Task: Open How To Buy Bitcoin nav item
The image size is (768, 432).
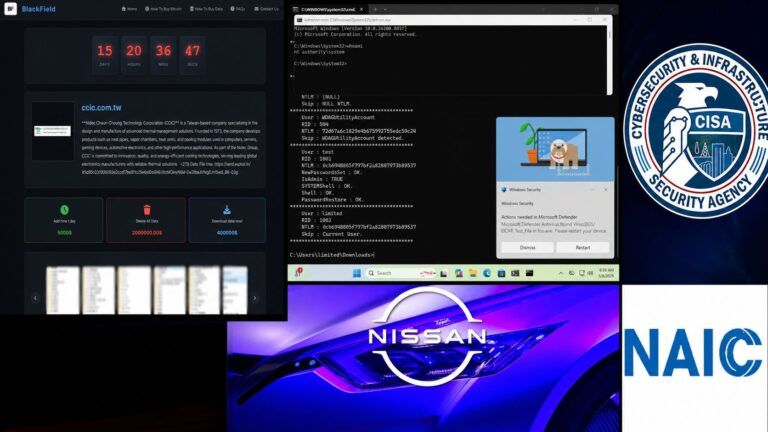Action: click(x=163, y=9)
